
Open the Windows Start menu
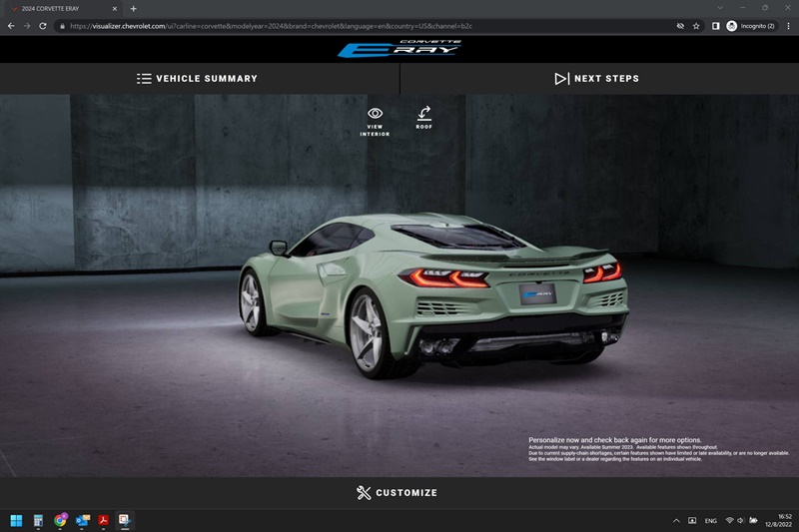(x=16, y=520)
